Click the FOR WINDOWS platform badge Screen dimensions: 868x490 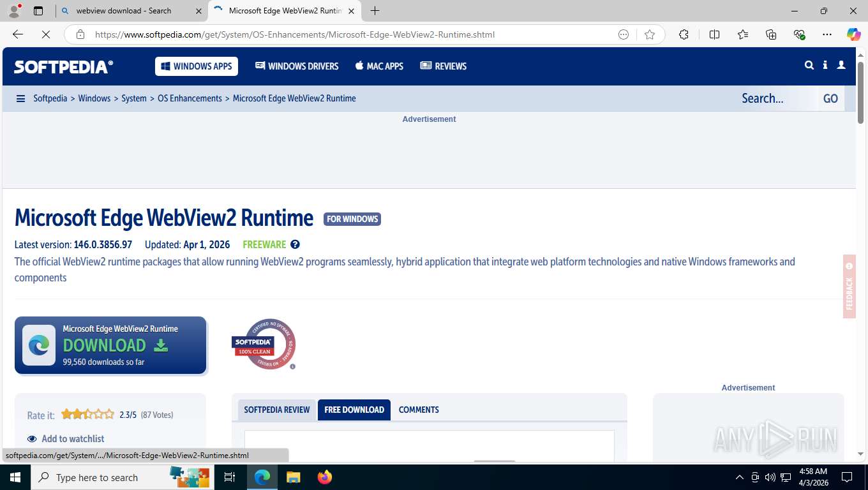pyautogui.click(x=352, y=219)
